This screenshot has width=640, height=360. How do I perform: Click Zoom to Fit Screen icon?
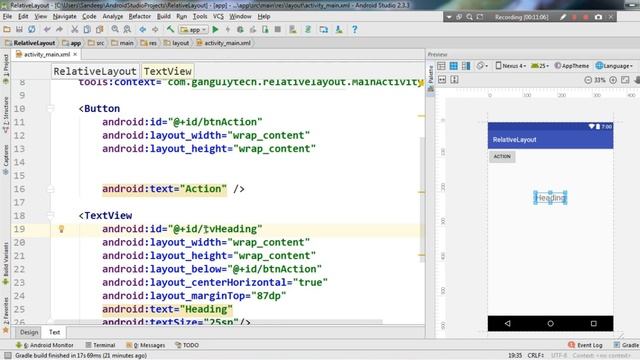tap(625, 80)
